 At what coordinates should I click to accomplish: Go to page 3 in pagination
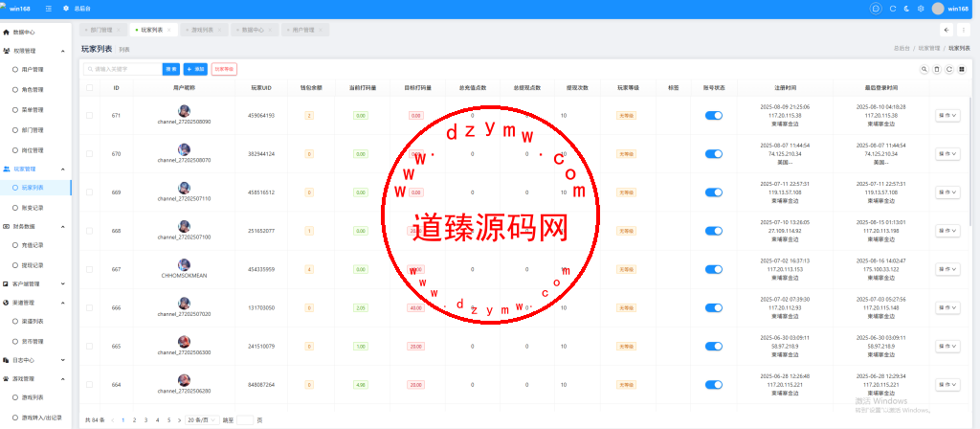click(x=145, y=420)
